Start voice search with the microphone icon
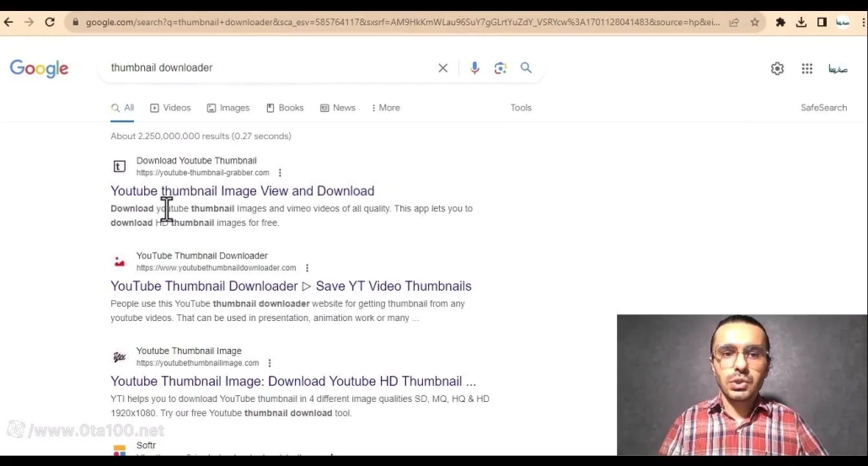 (x=474, y=68)
